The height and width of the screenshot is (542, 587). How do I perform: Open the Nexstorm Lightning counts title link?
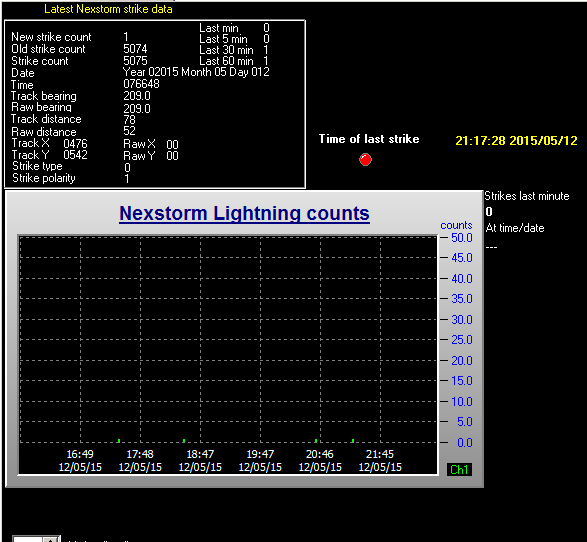coord(244,214)
